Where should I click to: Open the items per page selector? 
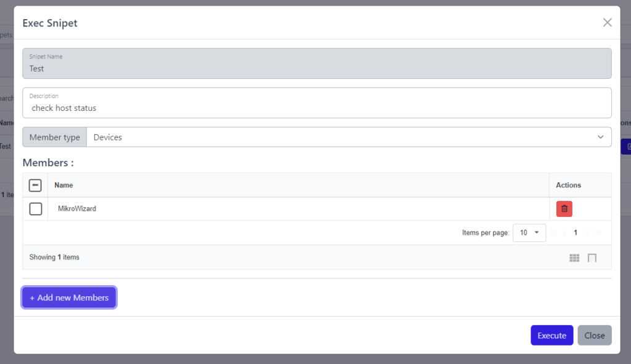point(529,232)
